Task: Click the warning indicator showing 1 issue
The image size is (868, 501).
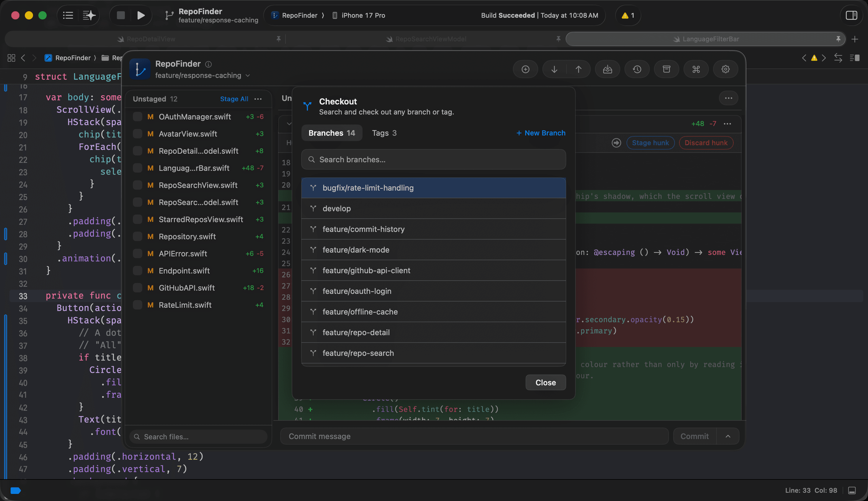Action: [x=628, y=15]
